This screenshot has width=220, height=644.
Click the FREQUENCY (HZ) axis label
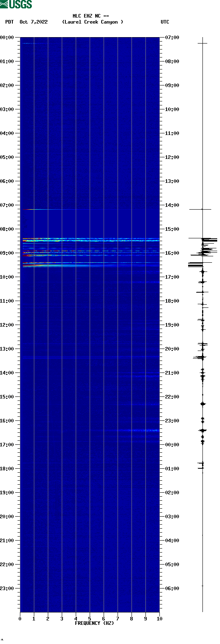point(94,623)
